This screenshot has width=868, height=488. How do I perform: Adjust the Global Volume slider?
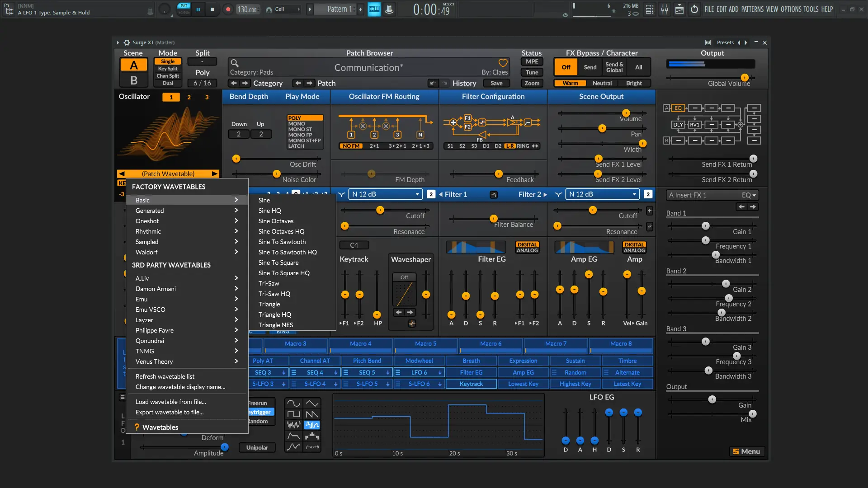[744, 78]
